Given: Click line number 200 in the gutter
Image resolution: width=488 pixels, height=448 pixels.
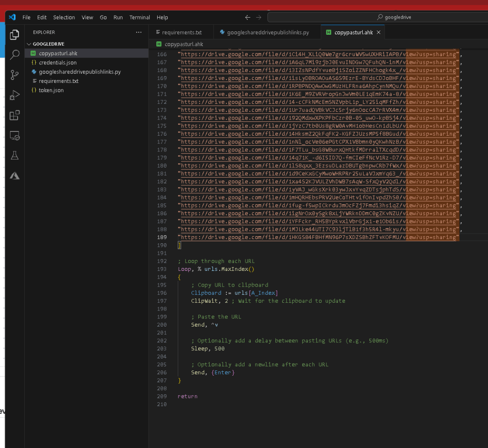Looking at the screenshot, I should [x=162, y=325].
